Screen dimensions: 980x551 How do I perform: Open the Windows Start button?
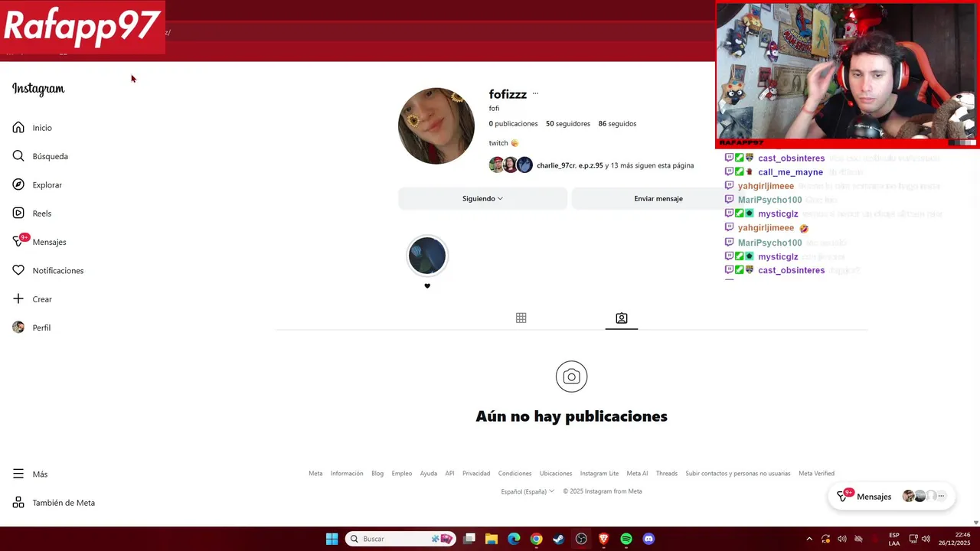click(x=332, y=539)
